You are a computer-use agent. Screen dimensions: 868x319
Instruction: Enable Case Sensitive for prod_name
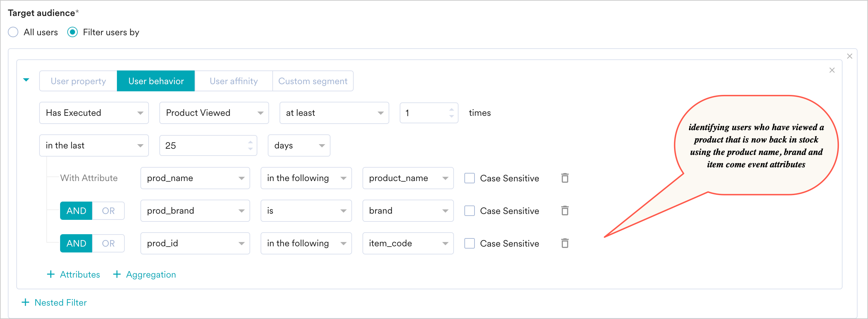click(x=469, y=178)
